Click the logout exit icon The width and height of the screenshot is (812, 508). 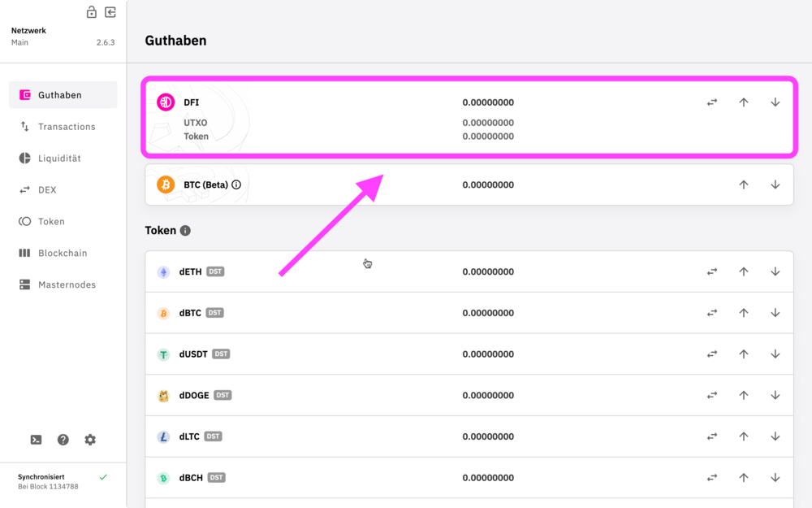pyautogui.click(x=110, y=12)
